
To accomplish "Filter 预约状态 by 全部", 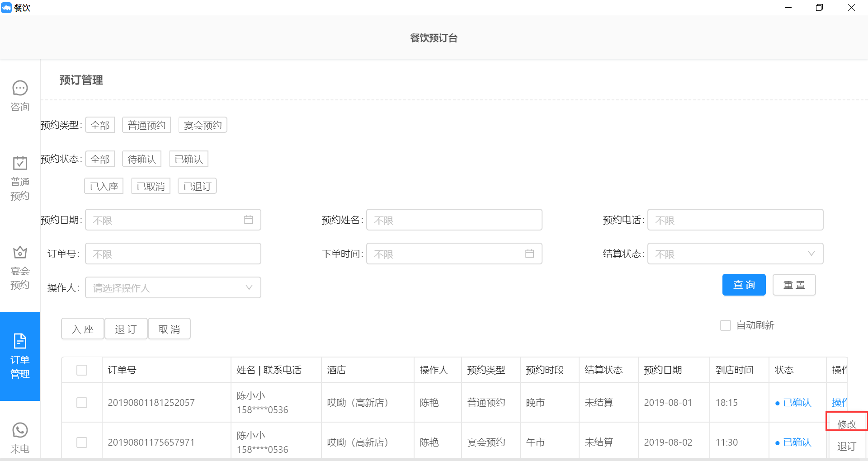I will [x=100, y=159].
